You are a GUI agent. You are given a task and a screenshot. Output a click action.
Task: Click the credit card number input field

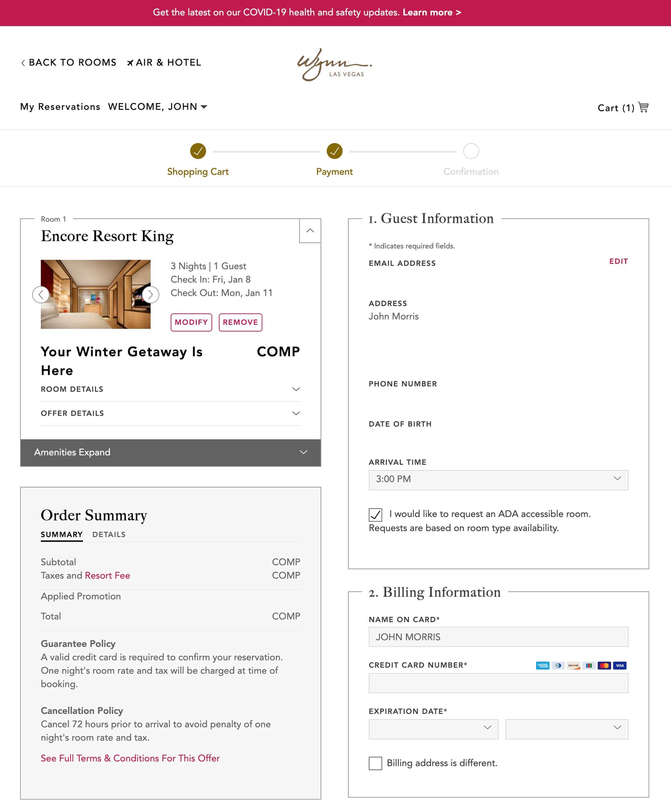(498, 682)
